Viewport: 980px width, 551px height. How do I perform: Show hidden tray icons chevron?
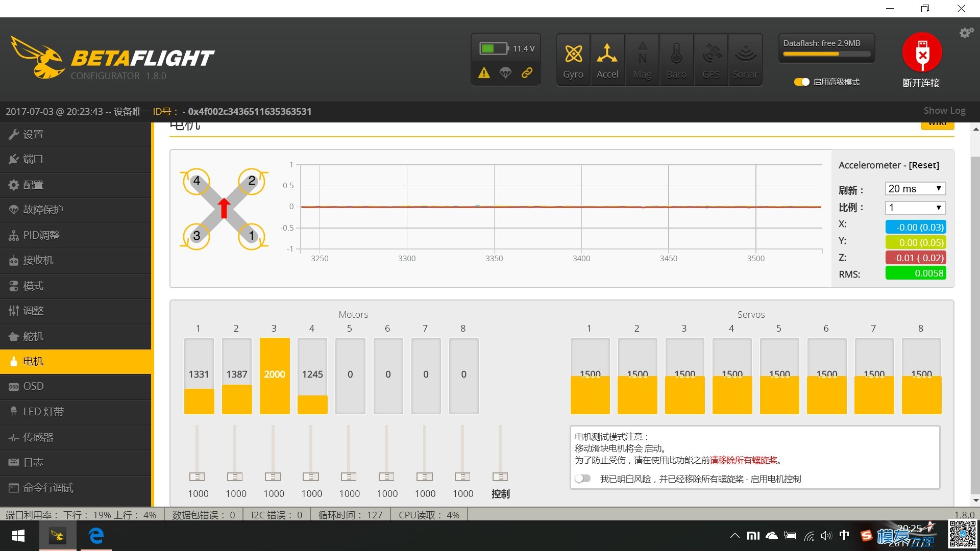coord(735,536)
